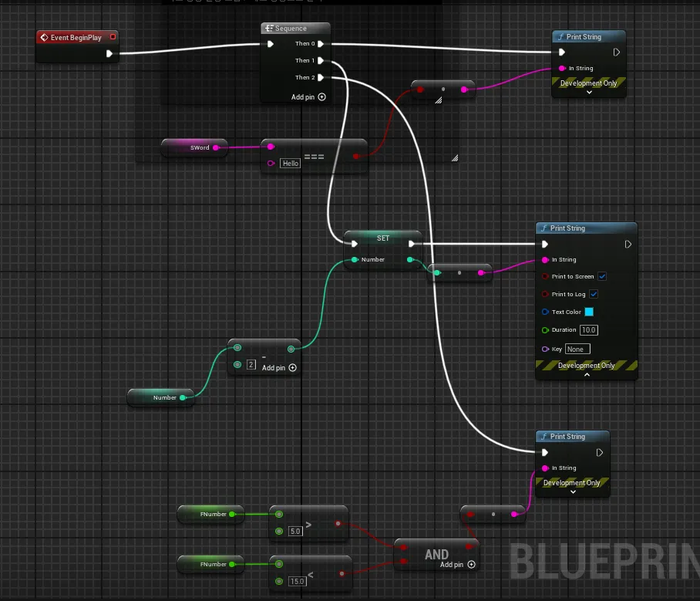This screenshot has height=601, width=700.
Task: Click the SWord variable output pin
Action: click(x=216, y=147)
